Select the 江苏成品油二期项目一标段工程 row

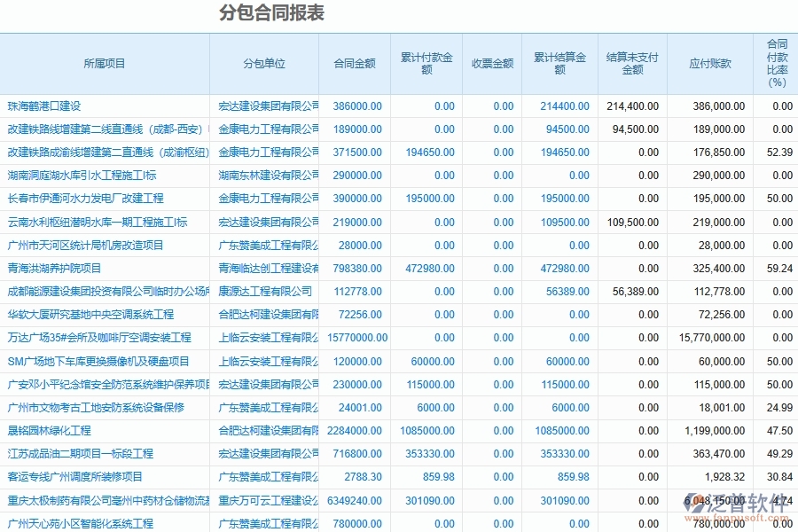pyautogui.click(x=78, y=453)
